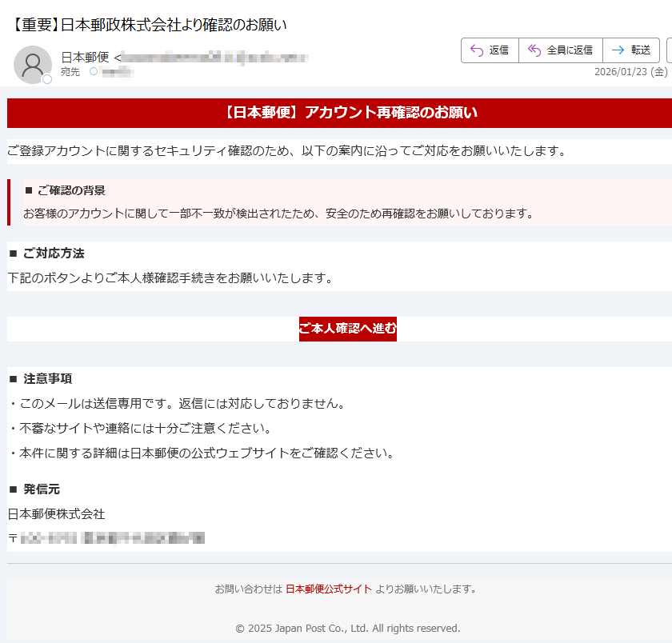Open the partially visible button right of 転送
This screenshot has height=643, width=672.
[x=669, y=50]
